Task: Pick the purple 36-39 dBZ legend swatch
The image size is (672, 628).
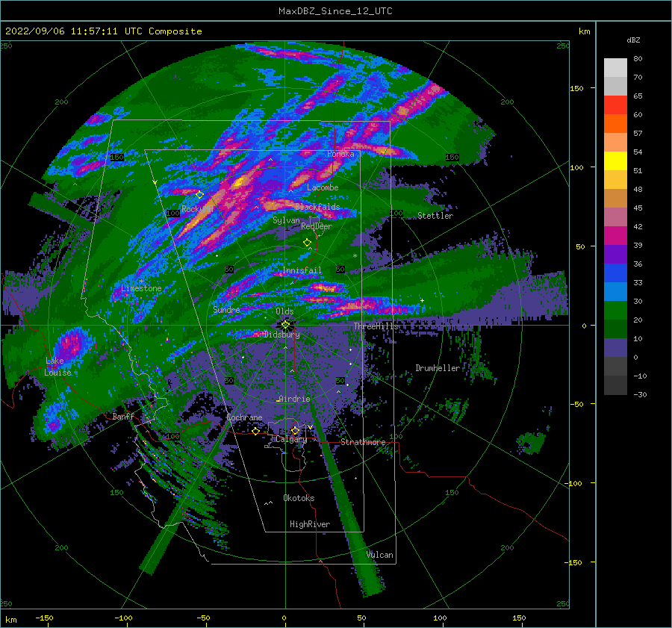Action: 615,255
